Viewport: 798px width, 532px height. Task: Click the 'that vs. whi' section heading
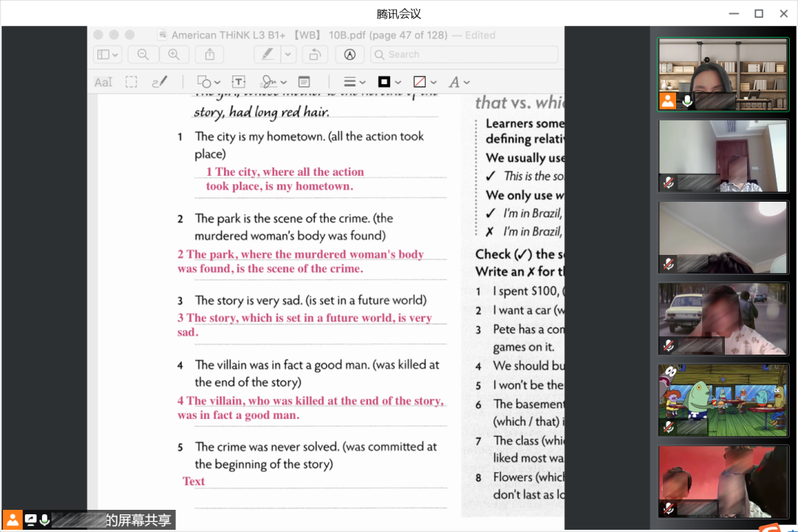[x=519, y=103]
